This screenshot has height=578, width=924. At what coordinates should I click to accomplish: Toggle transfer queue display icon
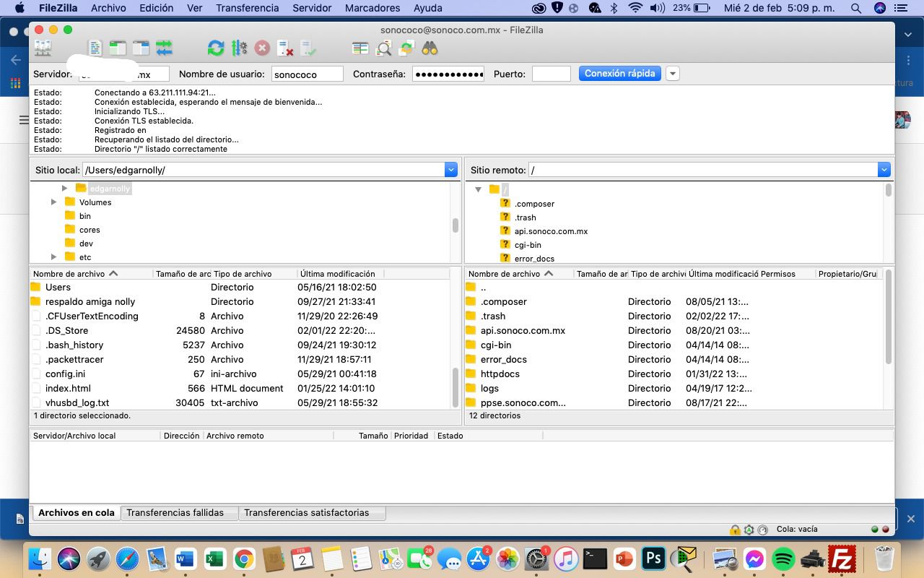click(x=164, y=48)
